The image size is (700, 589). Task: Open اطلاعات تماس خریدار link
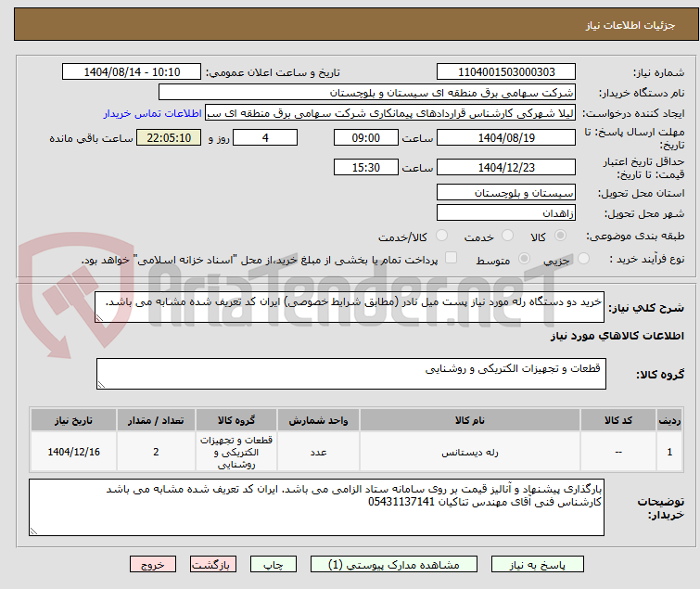point(153,113)
